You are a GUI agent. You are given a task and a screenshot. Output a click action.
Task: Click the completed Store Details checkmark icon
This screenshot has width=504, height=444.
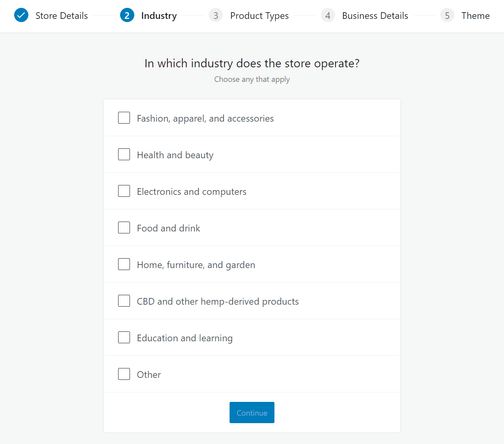click(x=21, y=15)
